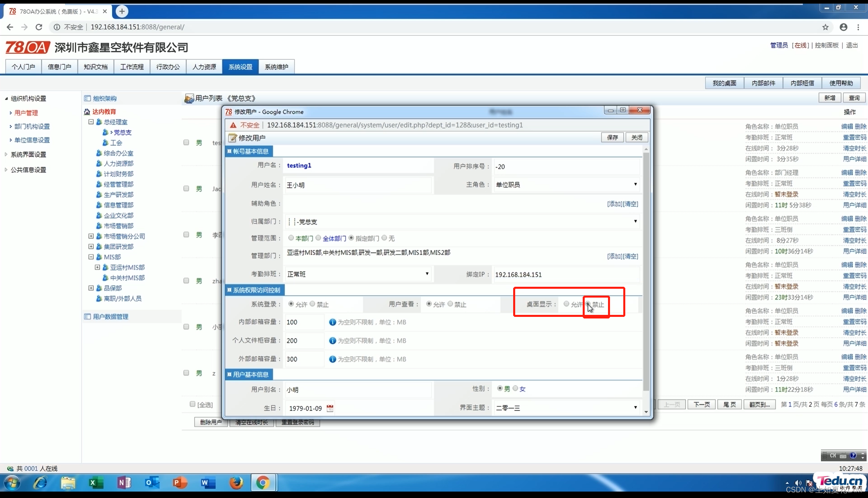Click the dialog scrollbar's up arrow
This screenshot has height=498, width=868.
click(x=646, y=149)
